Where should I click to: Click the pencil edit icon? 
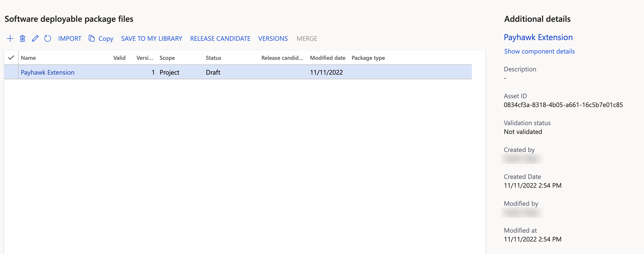(35, 38)
